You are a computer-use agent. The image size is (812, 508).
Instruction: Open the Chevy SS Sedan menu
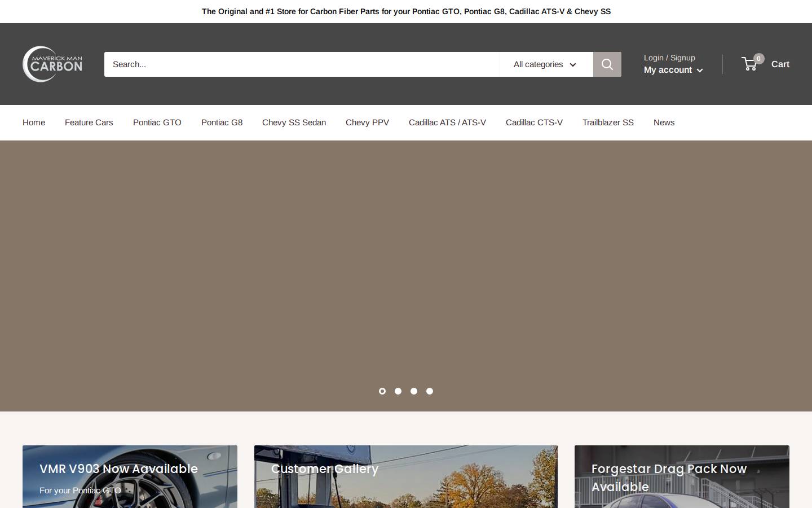pos(294,122)
